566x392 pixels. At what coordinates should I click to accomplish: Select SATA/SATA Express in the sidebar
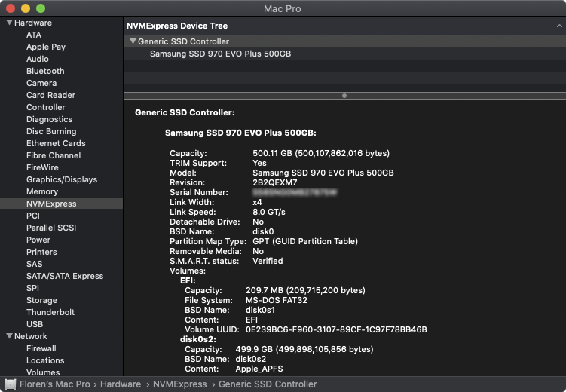pyautogui.click(x=65, y=276)
